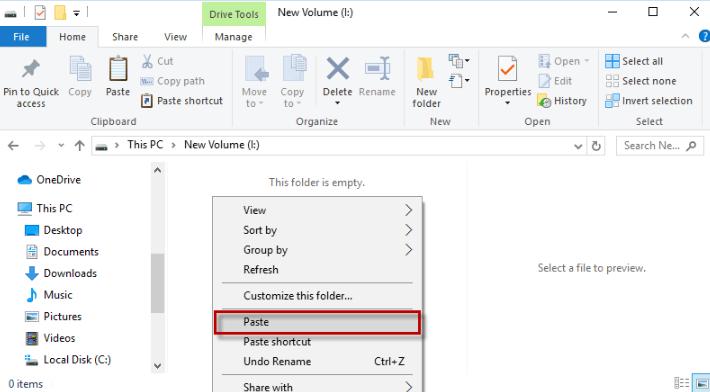Go back with the Back arrow
The height and width of the screenshot is (392, 710).
tap(14, 145)
